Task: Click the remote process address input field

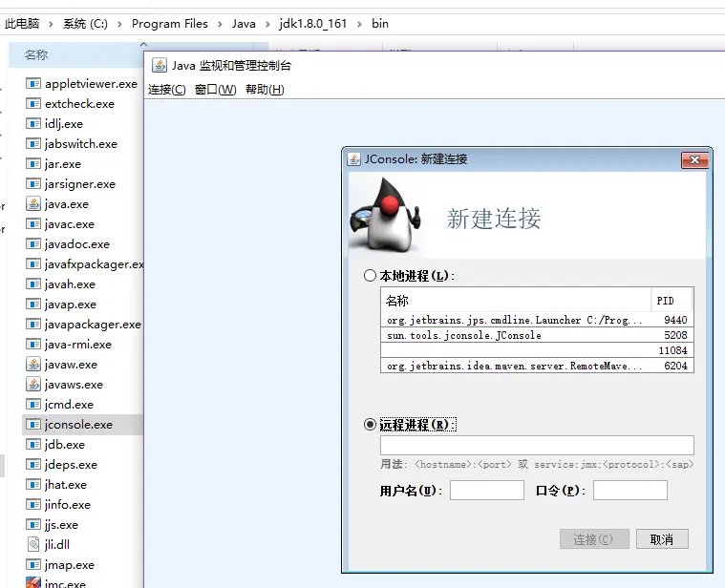Action: [537, 445]
